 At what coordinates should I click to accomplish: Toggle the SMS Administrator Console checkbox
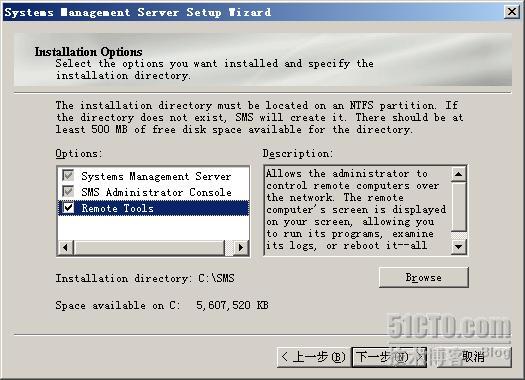68,192
